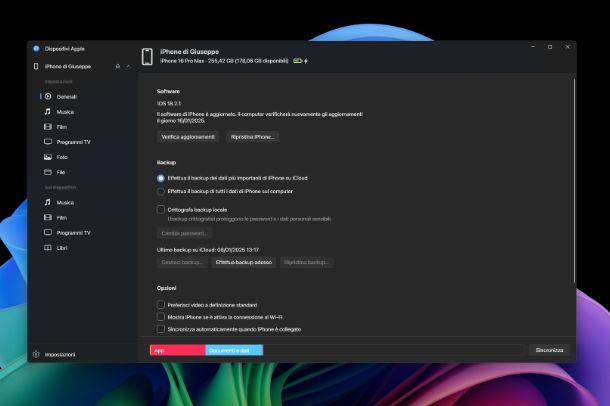Open Impostazioni with the gear icon
The height and width of the screenshot is (406, 610).
tap(54, 355)
